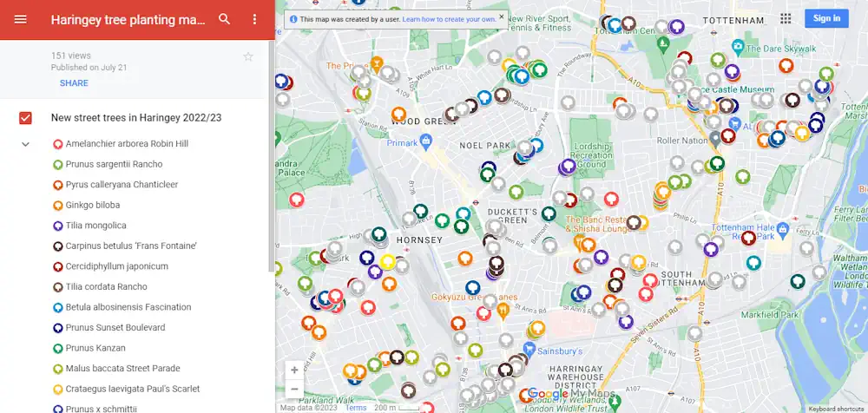Select Malus baccata Street Parade legend icon

(x=57, y=369)
